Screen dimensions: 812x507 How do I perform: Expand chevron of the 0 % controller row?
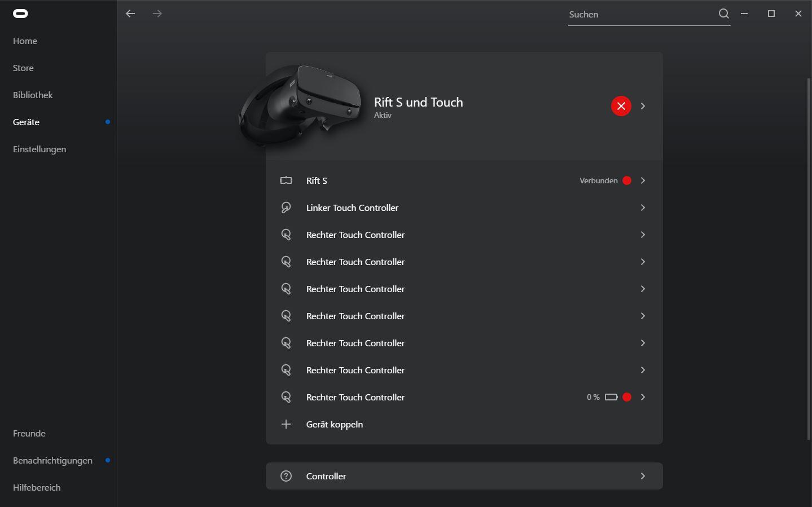coord(643,397)
